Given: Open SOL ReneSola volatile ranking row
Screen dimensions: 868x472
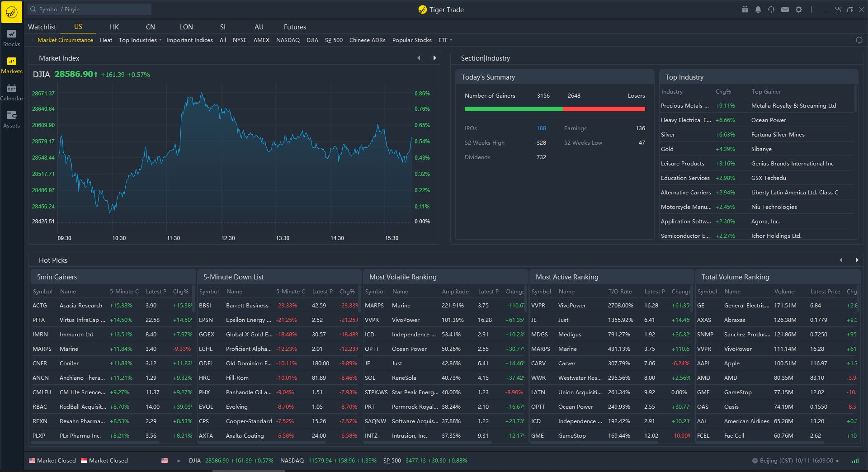Looking at the screenshot, I should (x=445, y=378).
